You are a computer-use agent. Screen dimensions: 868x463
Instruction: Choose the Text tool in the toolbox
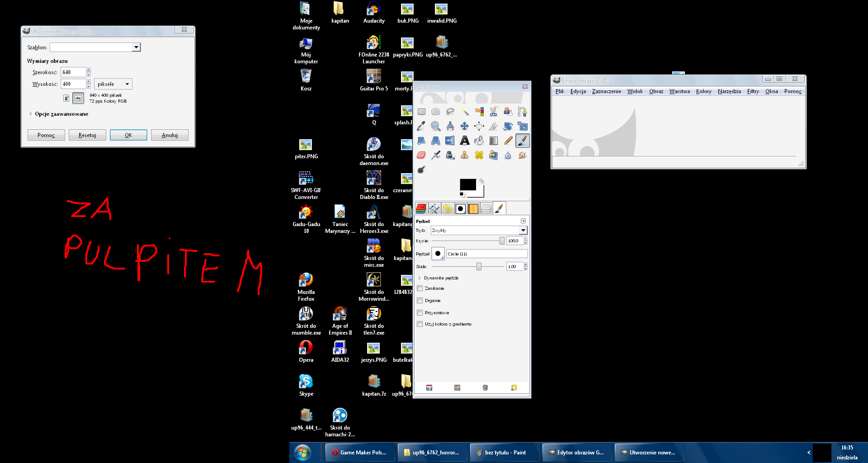[x=464, y=141]
